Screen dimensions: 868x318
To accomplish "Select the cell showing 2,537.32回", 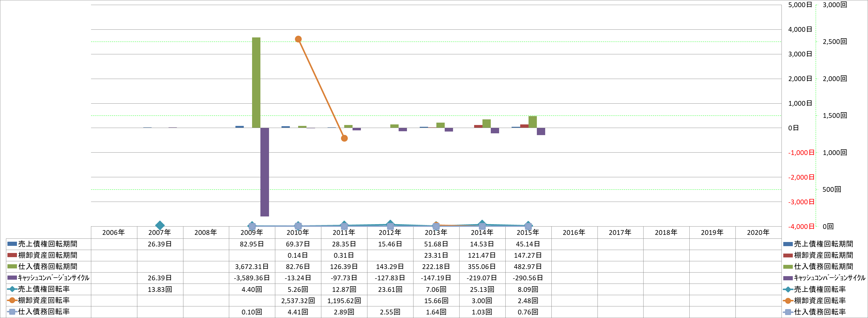I will [298, 300].
